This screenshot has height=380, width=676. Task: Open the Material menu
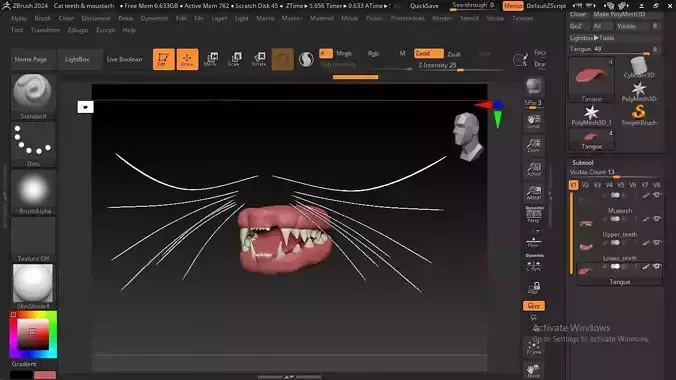click(x=322, y=18)
